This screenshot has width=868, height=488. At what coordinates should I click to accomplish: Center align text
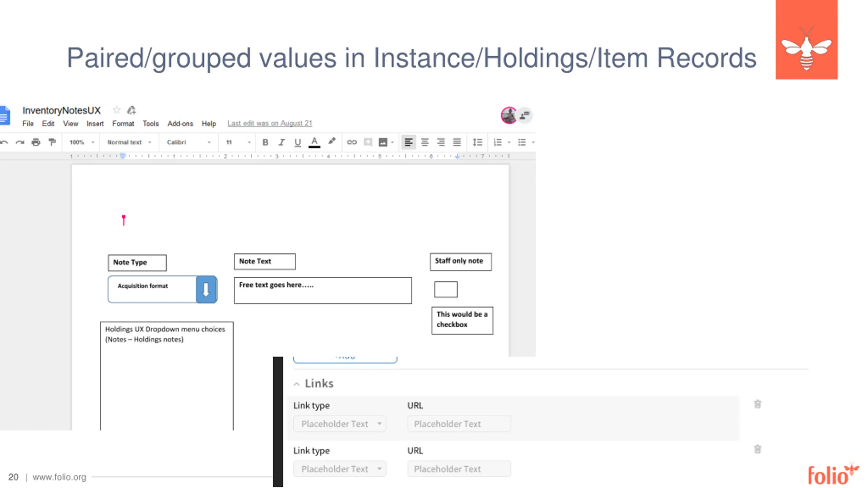(425, 142)
